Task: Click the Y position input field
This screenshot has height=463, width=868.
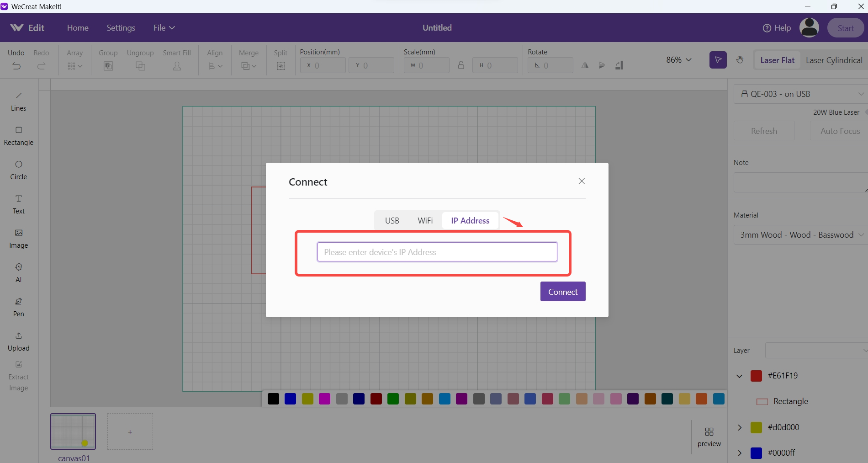Action: [371, 65]
